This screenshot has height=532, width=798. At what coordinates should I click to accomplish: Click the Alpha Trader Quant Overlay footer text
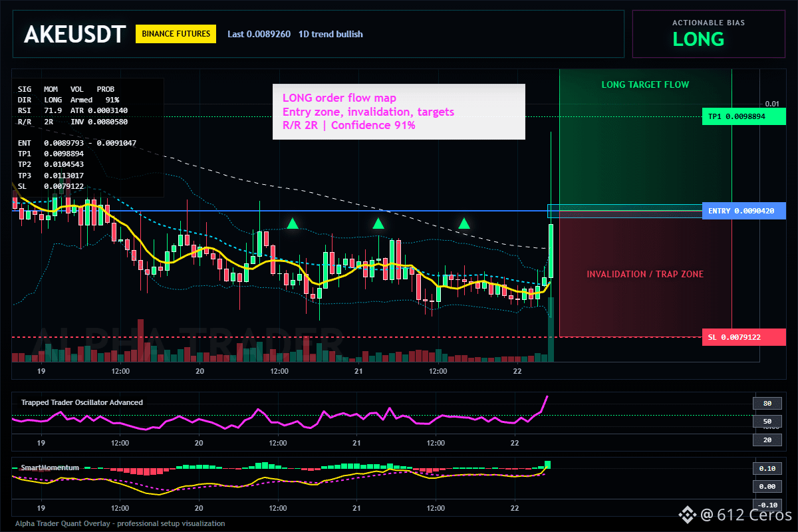(x=120, y=523)
